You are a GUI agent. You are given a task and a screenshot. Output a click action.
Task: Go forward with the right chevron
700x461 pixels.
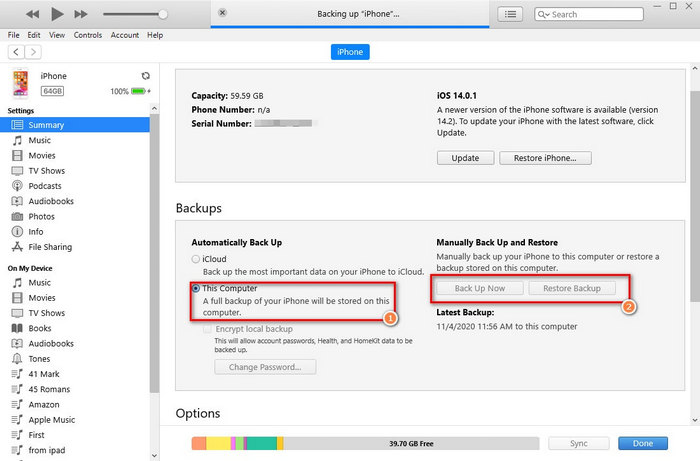(x=33, y=52)
